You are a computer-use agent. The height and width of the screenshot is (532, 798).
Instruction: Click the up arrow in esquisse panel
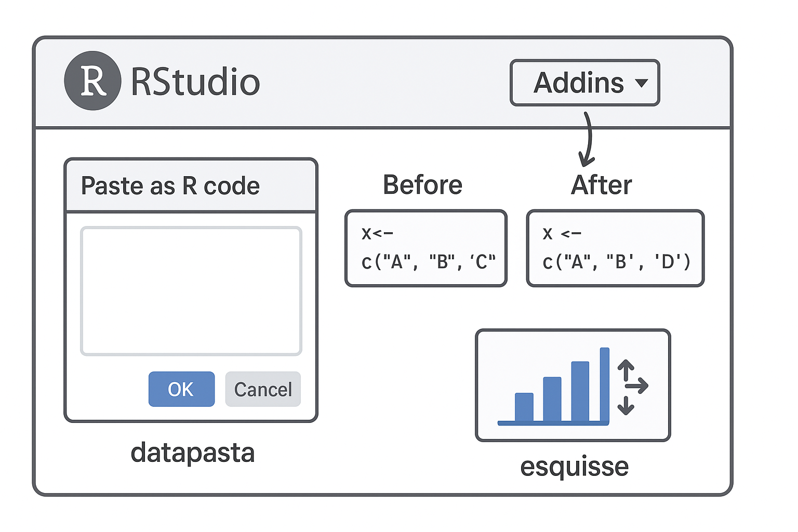click(626, 370)
